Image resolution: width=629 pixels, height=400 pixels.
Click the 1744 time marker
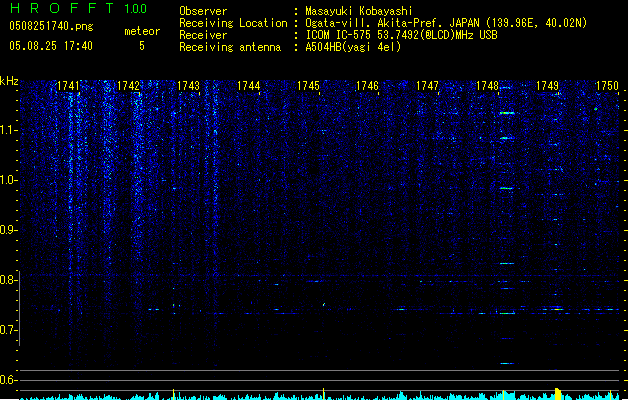[x=248, y=86]
